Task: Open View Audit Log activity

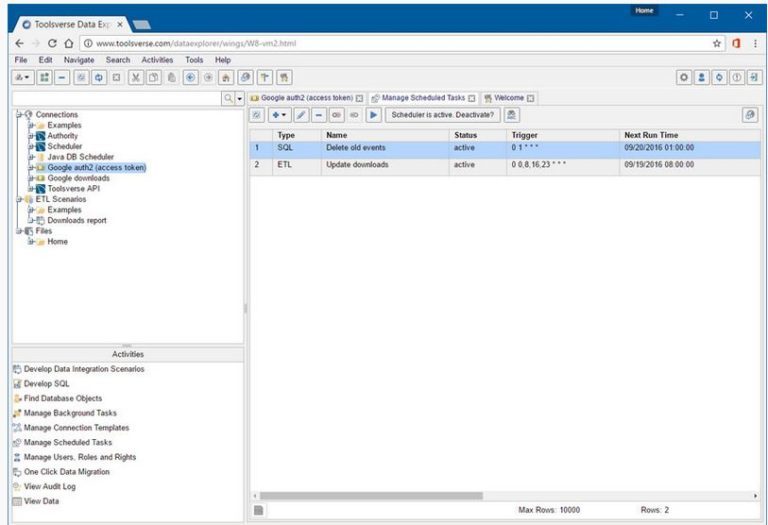Action: 49,486
